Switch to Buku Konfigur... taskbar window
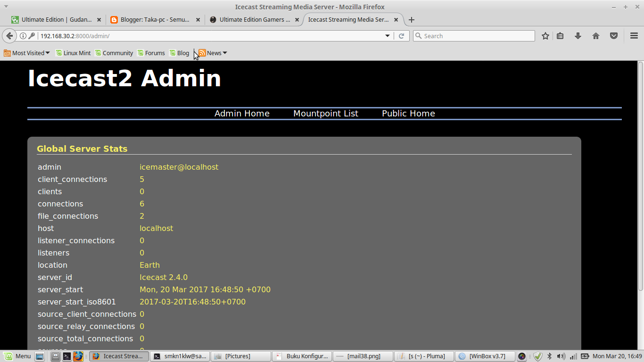Viewport: 644px width, 362px height. coord(302,356)
